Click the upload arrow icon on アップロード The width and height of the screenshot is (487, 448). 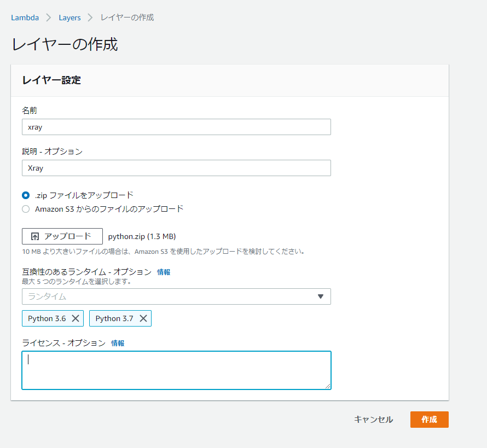click(x=35, y=236)
